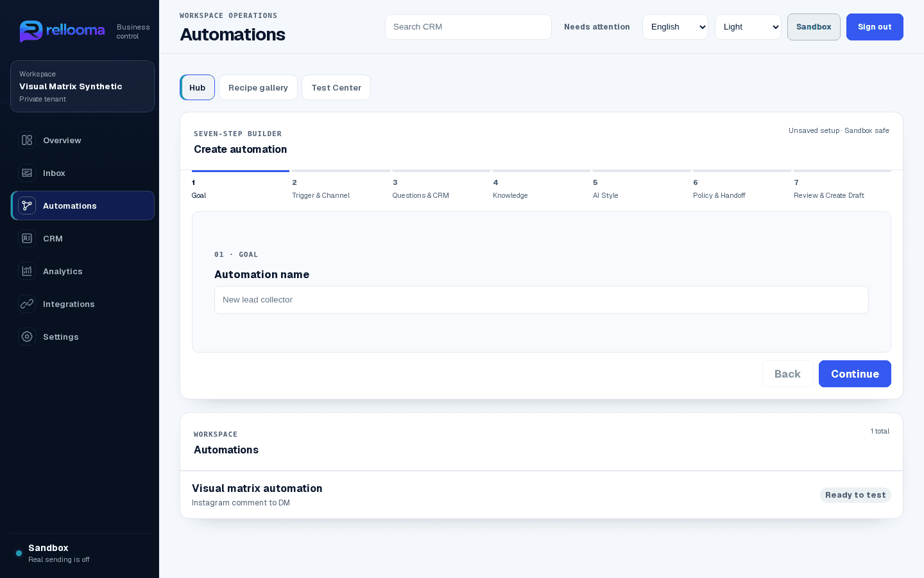Click the Sandbox status dot indicator
This screenshot has height=578, width=924.
point(19,553)
